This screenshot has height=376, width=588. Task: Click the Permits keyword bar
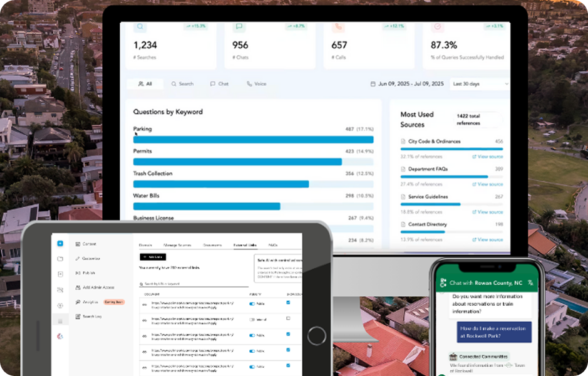253,162
